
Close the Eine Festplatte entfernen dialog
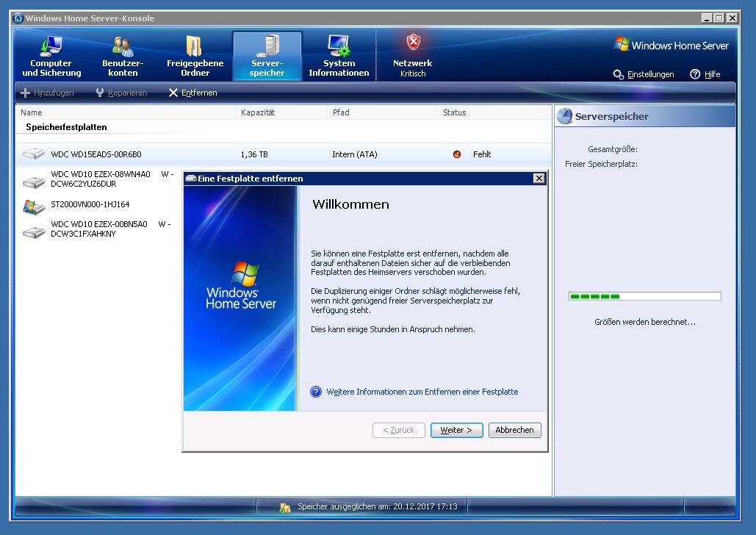pos(539,179)
